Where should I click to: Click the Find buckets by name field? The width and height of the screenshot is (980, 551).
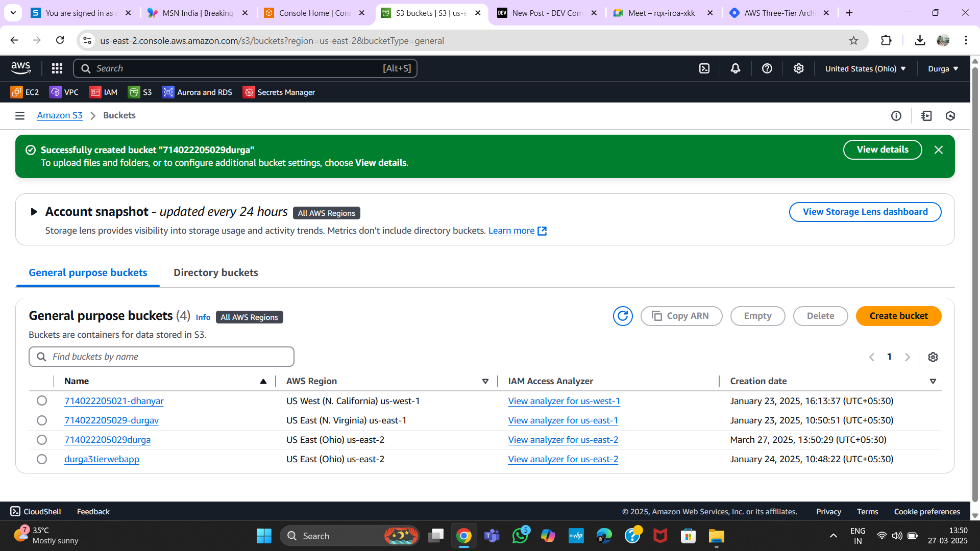point(161,357)
